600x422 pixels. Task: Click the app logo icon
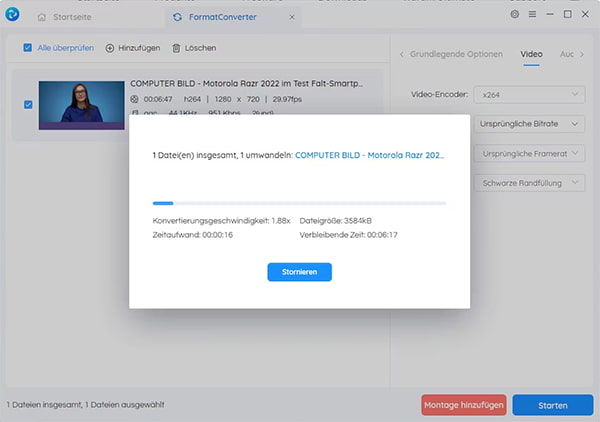pyautogui.click(x=12, y=14)
